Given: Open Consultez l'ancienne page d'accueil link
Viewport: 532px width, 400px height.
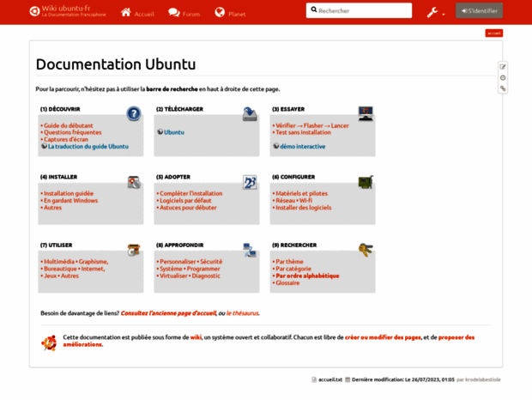Looking at the screenshot, I should pyautogui.click(x=169, y=313).
